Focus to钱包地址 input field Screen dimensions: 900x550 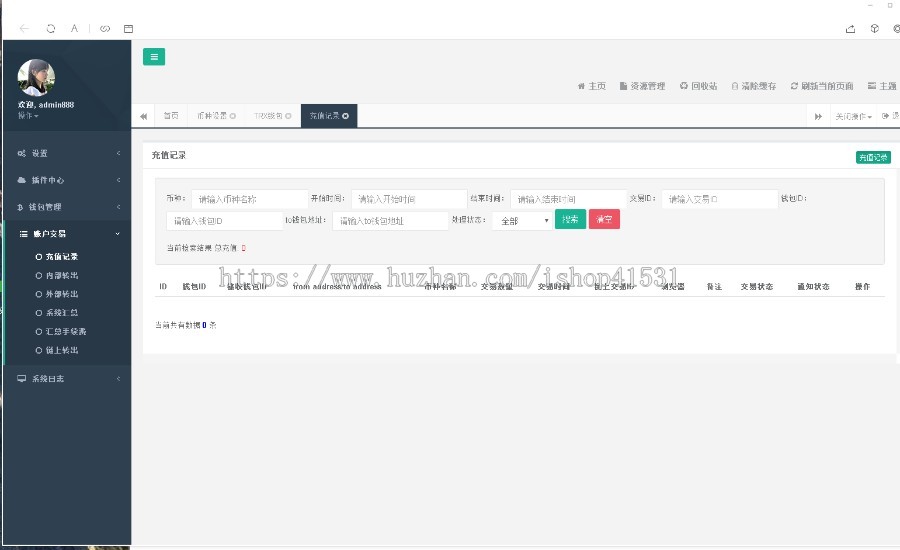pos(390,220)
